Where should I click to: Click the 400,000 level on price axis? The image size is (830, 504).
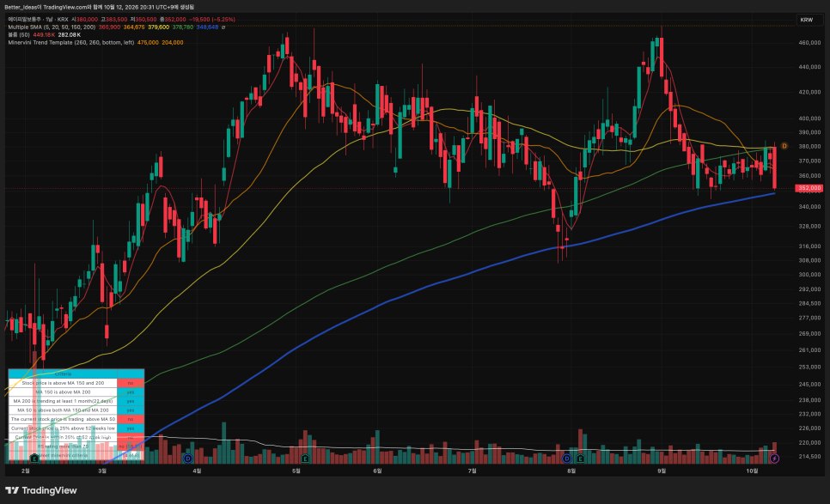(x=809, y=118)
